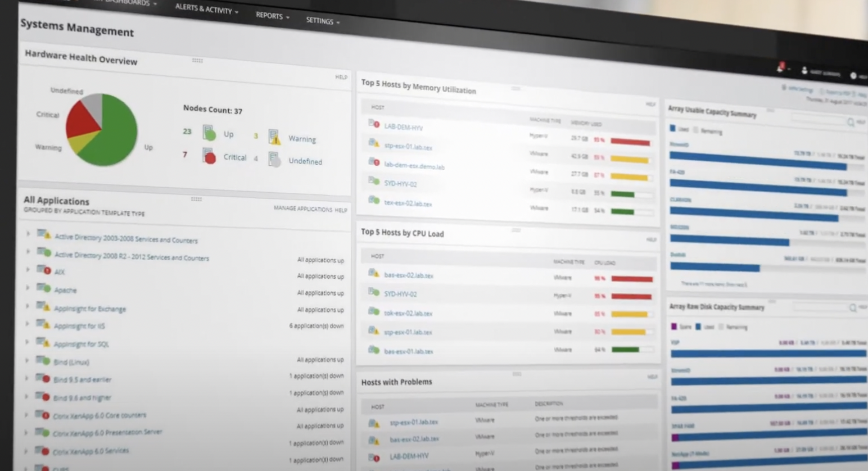Click Machine Type column header in CPU Load

click(x=569, y=262)
